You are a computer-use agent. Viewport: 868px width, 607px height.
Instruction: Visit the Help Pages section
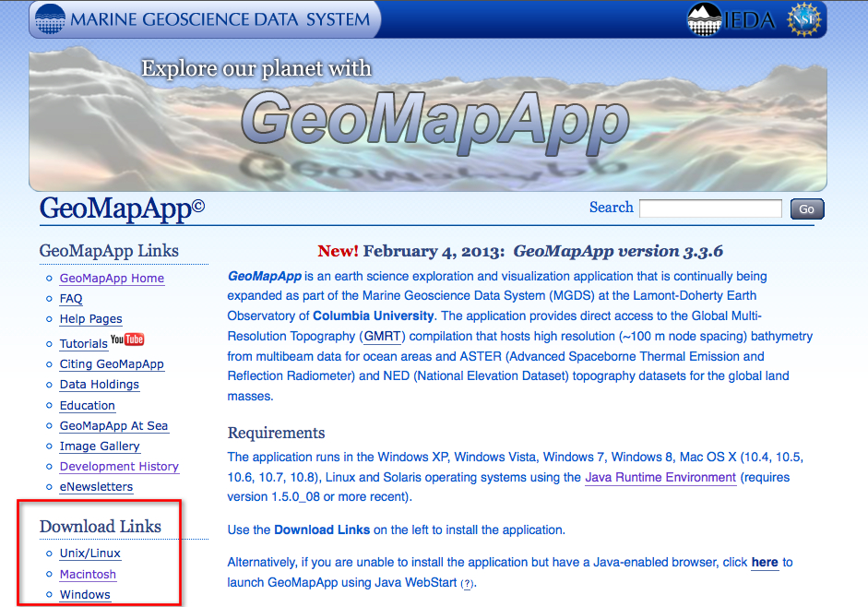pos(90,318)
